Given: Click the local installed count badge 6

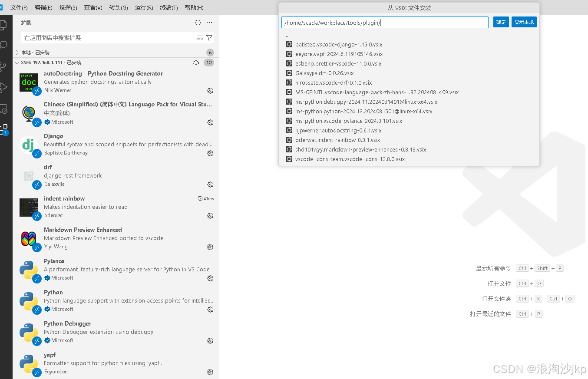Looking at the screenshot, I should coord(210,53).
